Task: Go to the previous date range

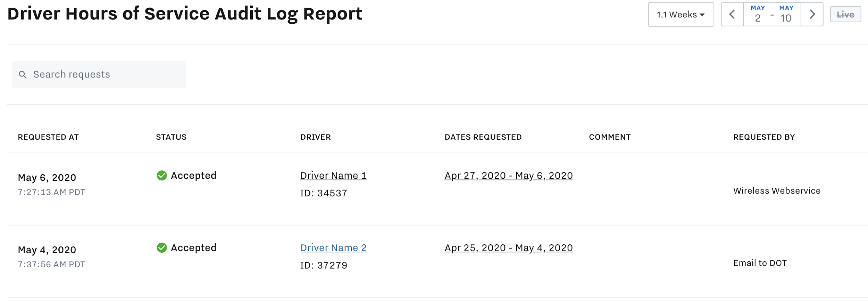Action: pos(732,15)
